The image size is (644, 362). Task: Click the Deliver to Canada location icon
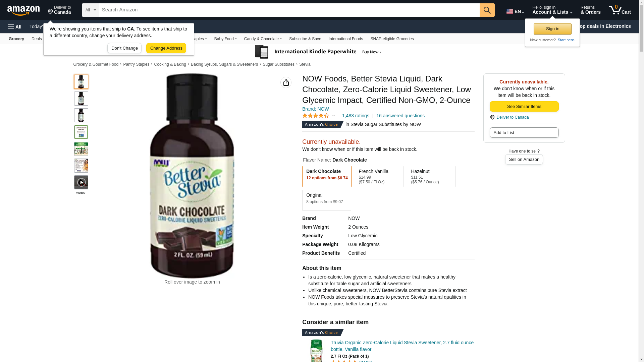pyautogui.click(x=50, y=12)
